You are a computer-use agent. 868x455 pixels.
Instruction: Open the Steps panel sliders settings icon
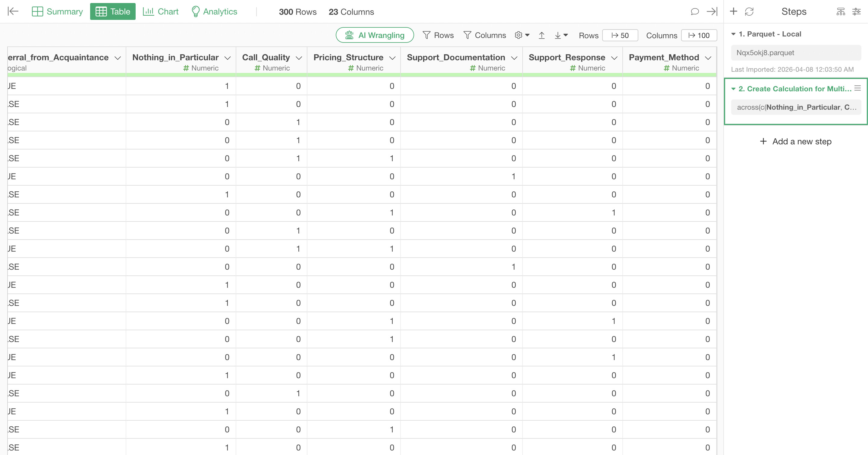coord(856,11)
